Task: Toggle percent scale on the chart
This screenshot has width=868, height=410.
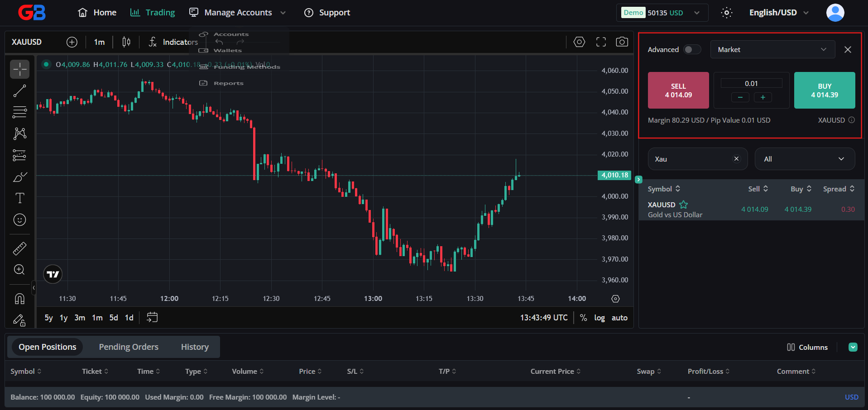Action: (x=584, y=318)
